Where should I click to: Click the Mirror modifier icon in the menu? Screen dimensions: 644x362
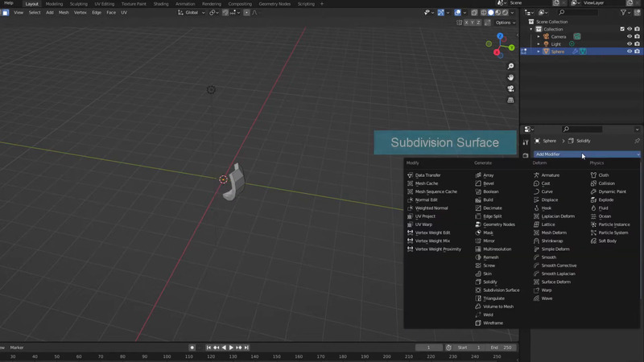(x=478, y=241)
